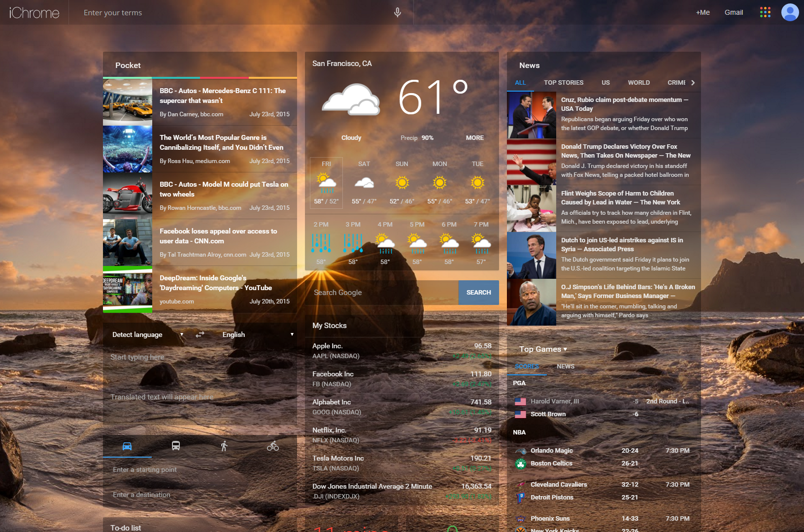
Task: Open the English target language dropdown
Action: pos(258,334)
